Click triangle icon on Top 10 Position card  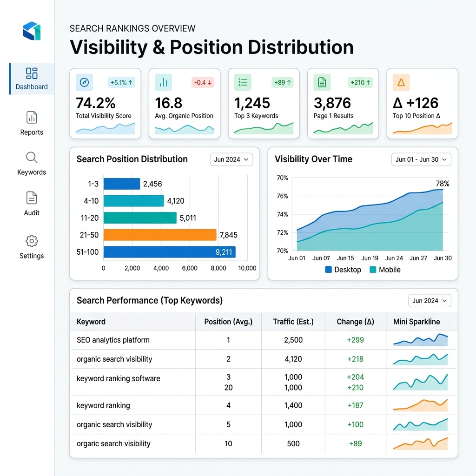point(401,82)
